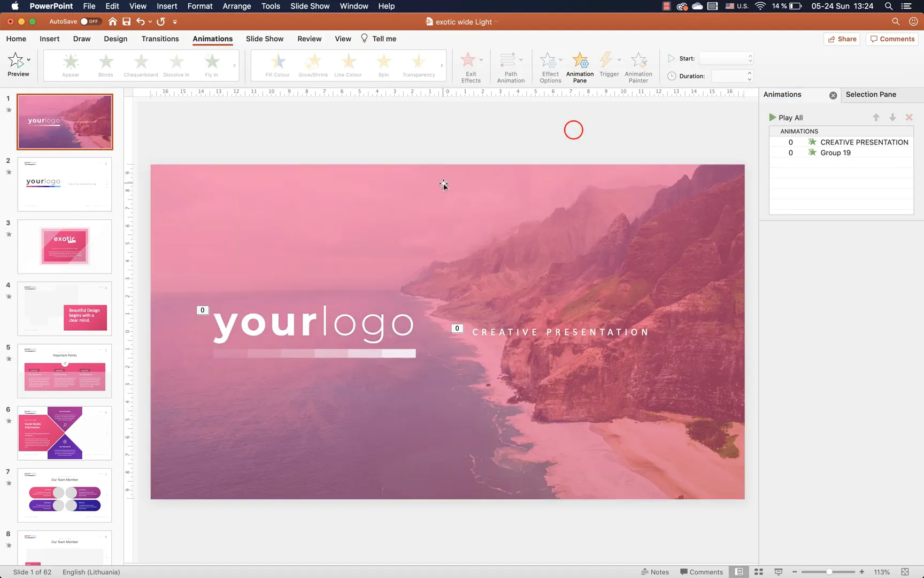This screenshot has width=924, height=578.
Task: Expand the entrance effects gallery arrow
Action: point(234,66)
